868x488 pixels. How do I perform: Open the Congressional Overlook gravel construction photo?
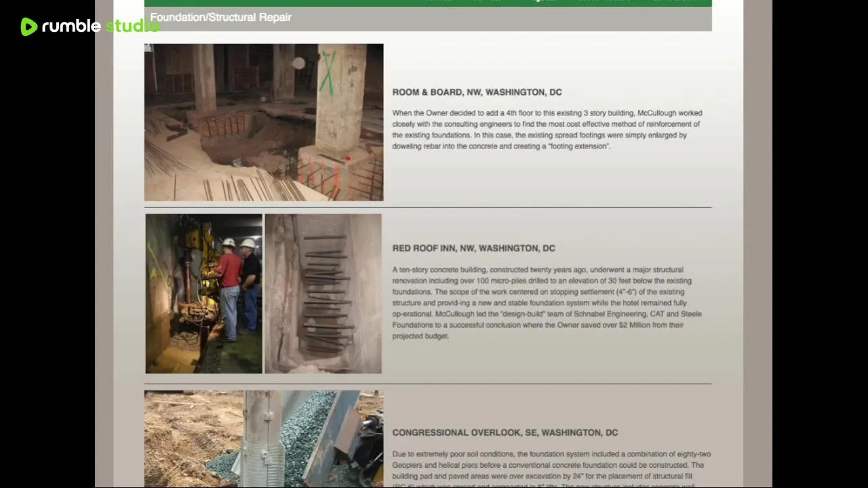(x=264, y=439)
